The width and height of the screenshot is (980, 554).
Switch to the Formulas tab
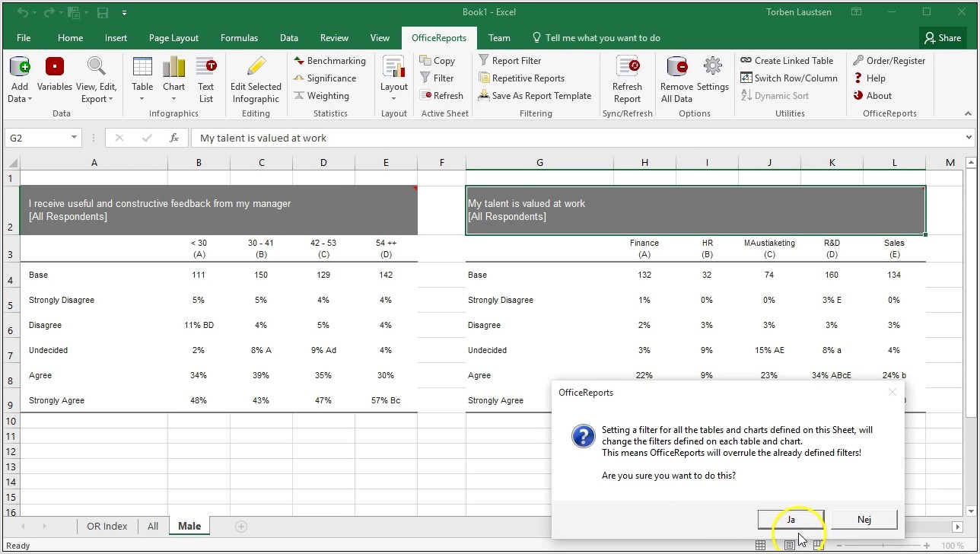pyautogui.click(x=239, y=38)
